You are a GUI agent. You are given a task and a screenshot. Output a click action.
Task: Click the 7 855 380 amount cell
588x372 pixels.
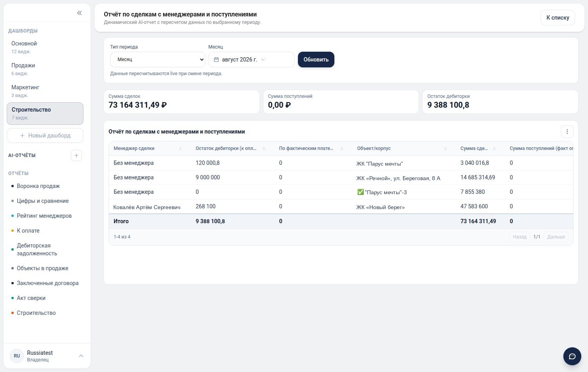pos(473,192)
